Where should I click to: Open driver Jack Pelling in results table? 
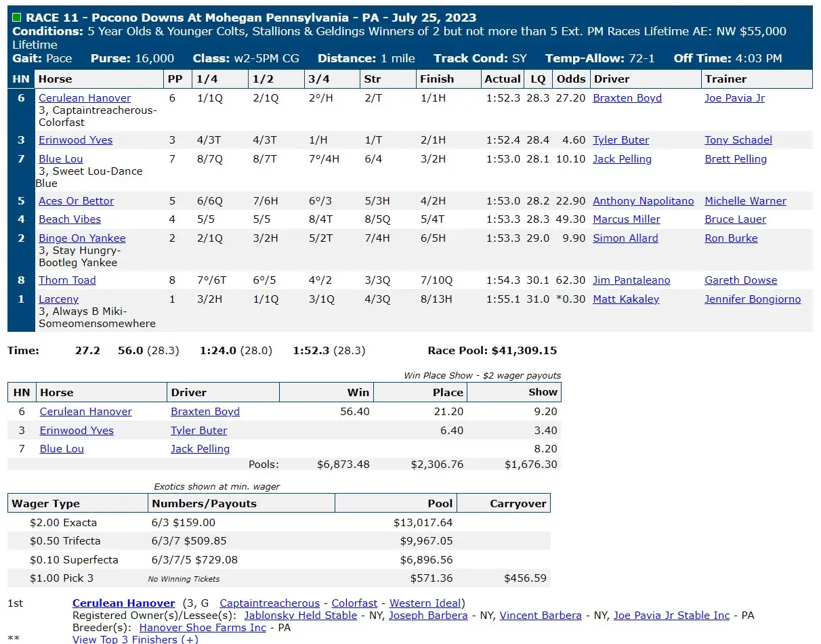622,159
